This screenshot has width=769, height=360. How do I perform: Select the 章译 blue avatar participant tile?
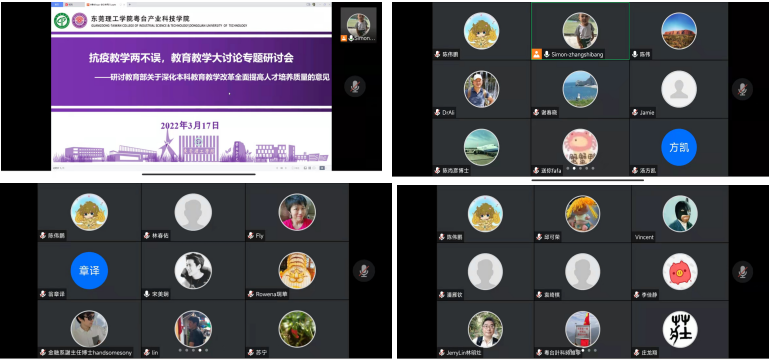(x=89, y=270)
